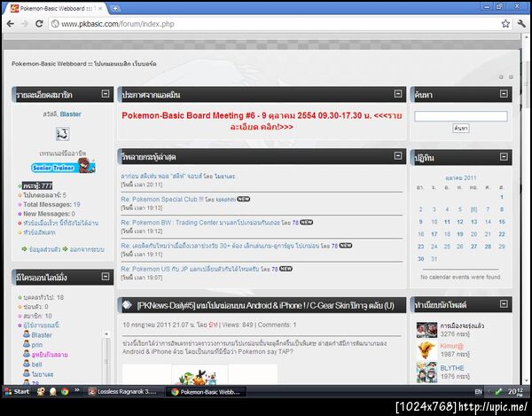
Task: Click the NEW badge on Pokemon Special Club
Action: [243, 200]
